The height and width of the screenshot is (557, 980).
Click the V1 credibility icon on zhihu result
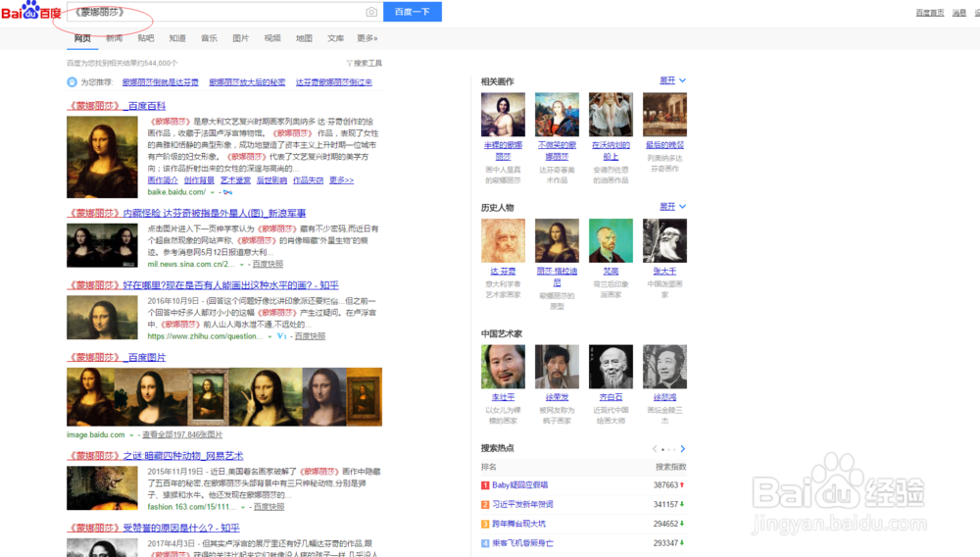(282, 336)
